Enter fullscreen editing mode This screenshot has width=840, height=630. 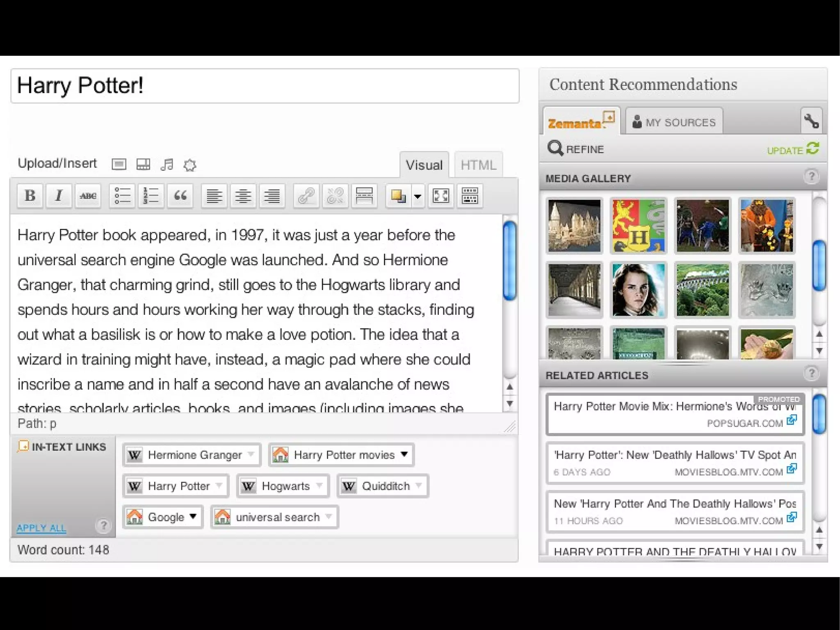[x=441, y=196]
